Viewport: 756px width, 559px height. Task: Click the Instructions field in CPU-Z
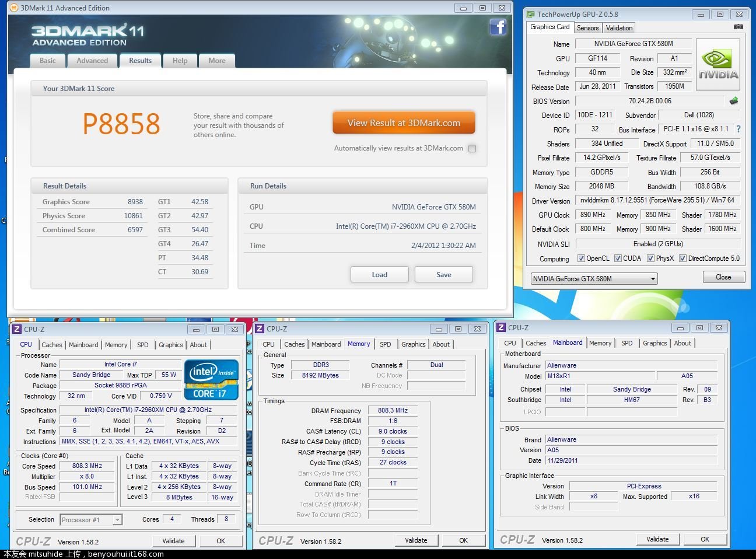148,442
